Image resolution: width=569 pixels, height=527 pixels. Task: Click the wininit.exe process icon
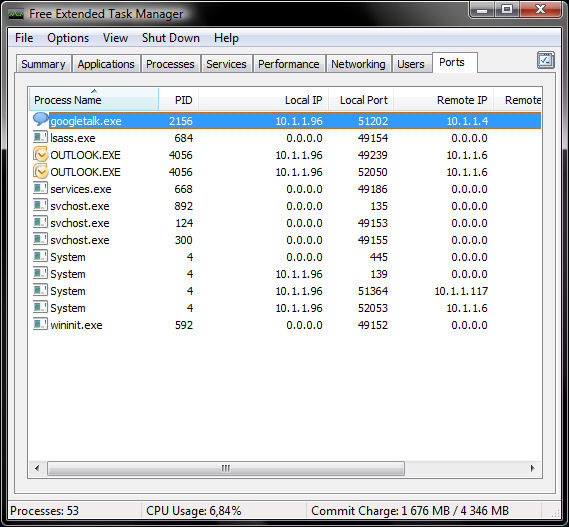tap(40, 324)
